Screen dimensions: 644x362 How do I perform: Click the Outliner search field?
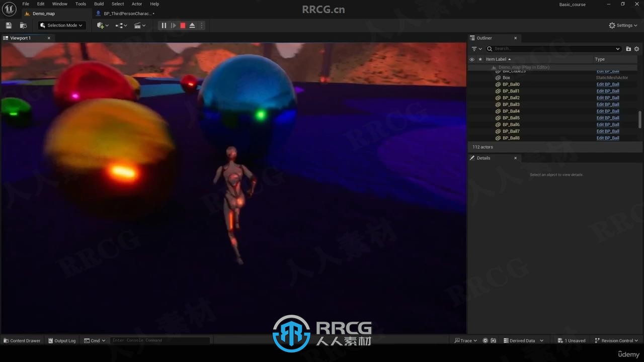point(554,49)
